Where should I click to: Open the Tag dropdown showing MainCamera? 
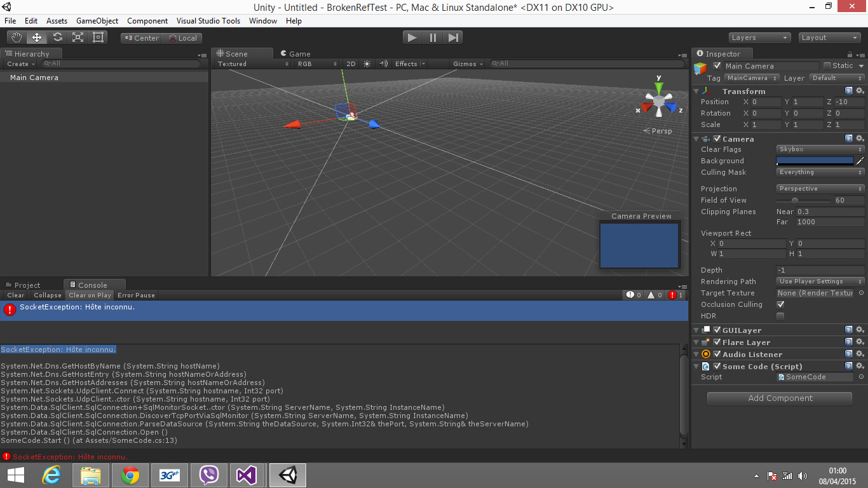click(752, 78)
